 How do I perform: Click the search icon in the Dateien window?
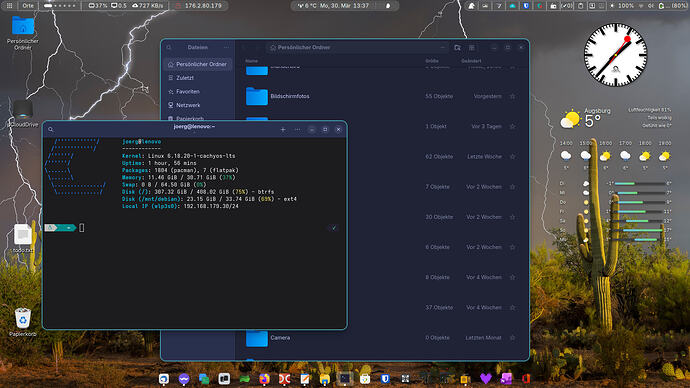(169, 48)
